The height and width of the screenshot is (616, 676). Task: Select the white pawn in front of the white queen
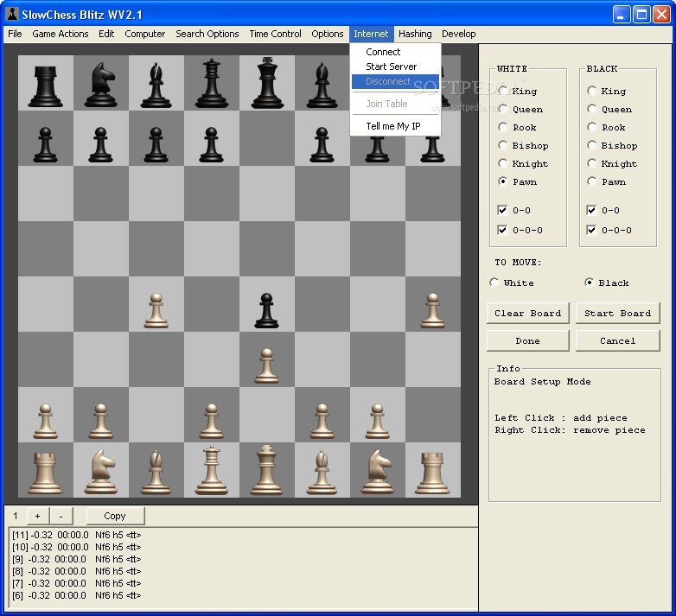[x=211, y=422]
